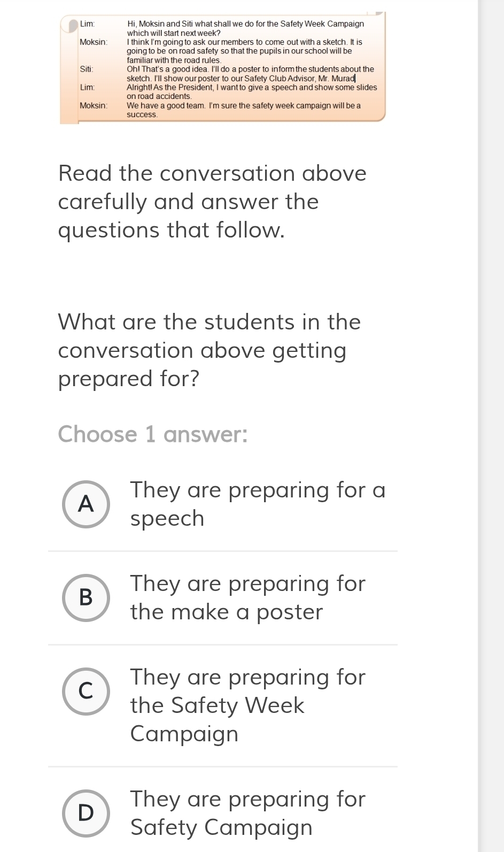Choose 'They are preparing for the Safety Week Campaign'
The width and height of the screenshot is (504, 852).
248,705
